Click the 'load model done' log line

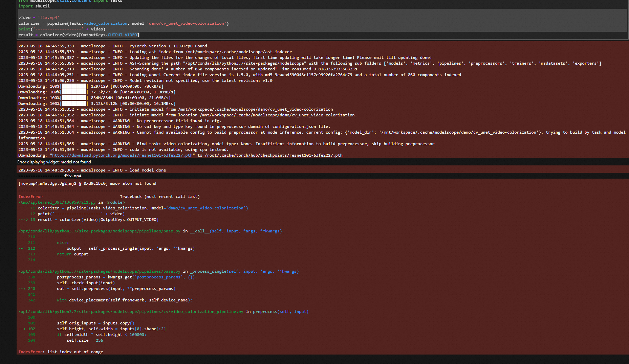point(92,170)
